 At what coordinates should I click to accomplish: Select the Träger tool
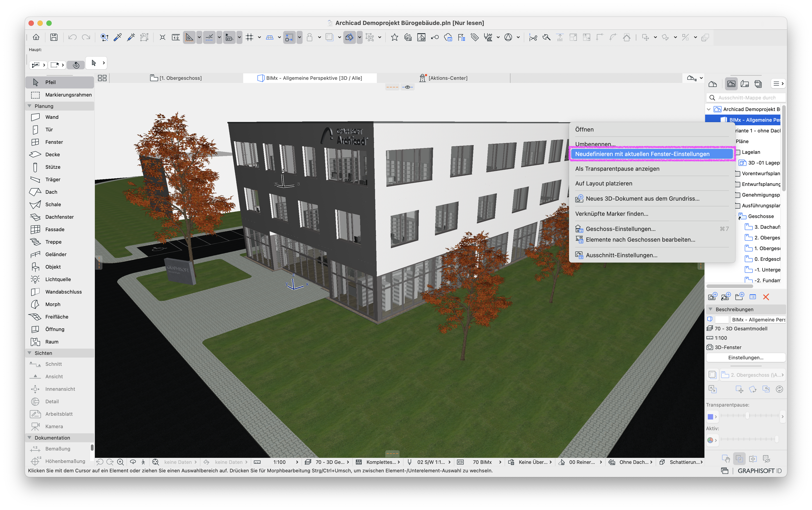60,179
